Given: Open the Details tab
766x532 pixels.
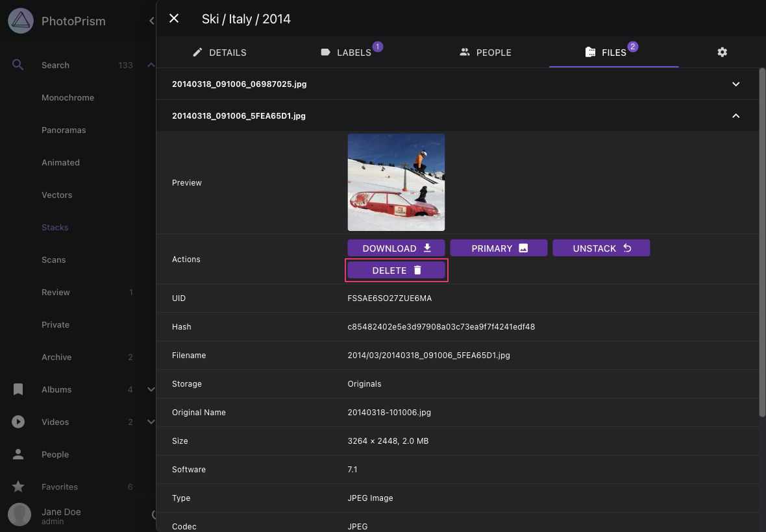Looking at the screenshot, I should point(220,52).
